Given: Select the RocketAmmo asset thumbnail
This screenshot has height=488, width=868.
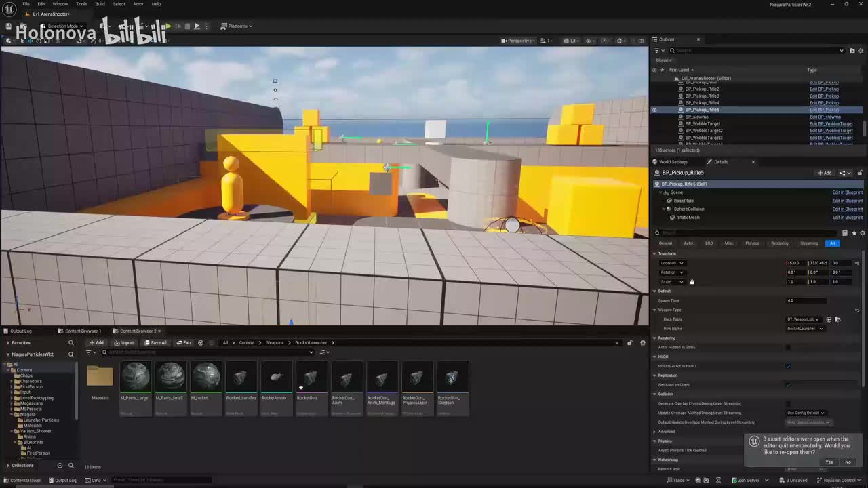Looking at the screenshot, I should (x=276, y=377).
